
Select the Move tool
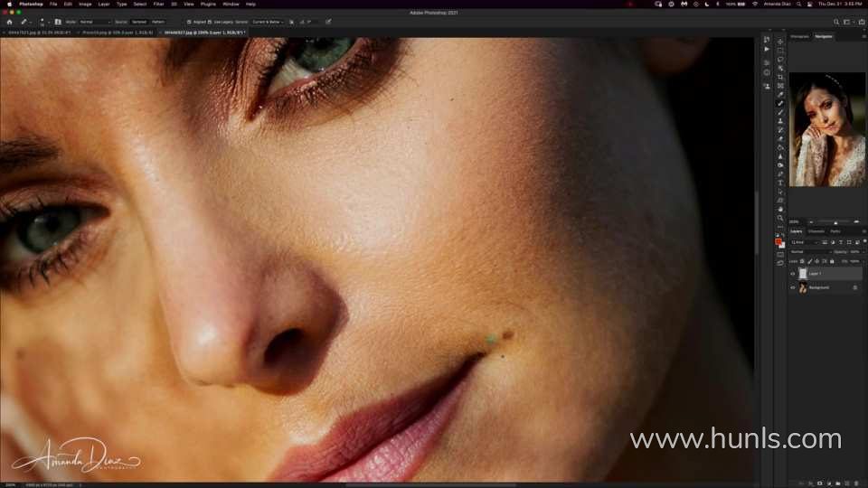tap(780, 42)
